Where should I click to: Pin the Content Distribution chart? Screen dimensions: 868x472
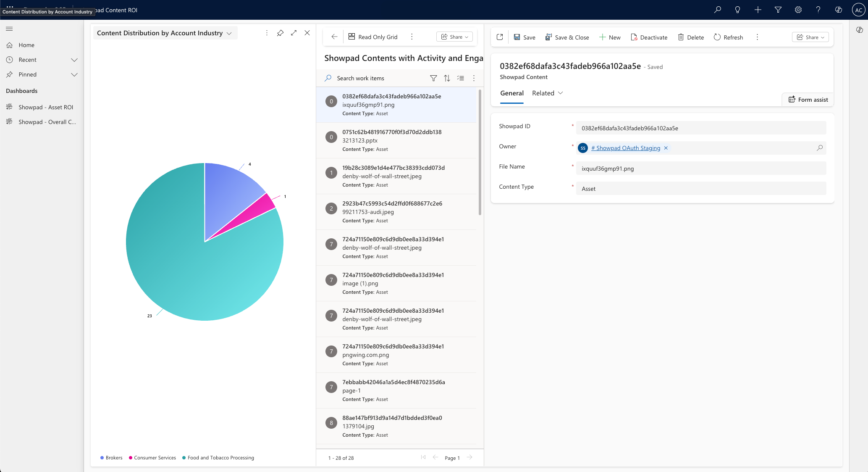pyautogui.click(x=280, y=32)
